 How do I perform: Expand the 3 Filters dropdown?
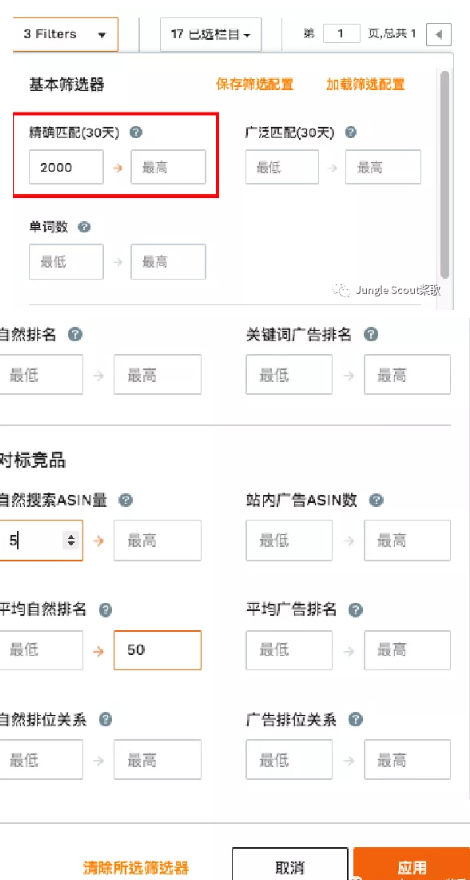coord(65,34)
